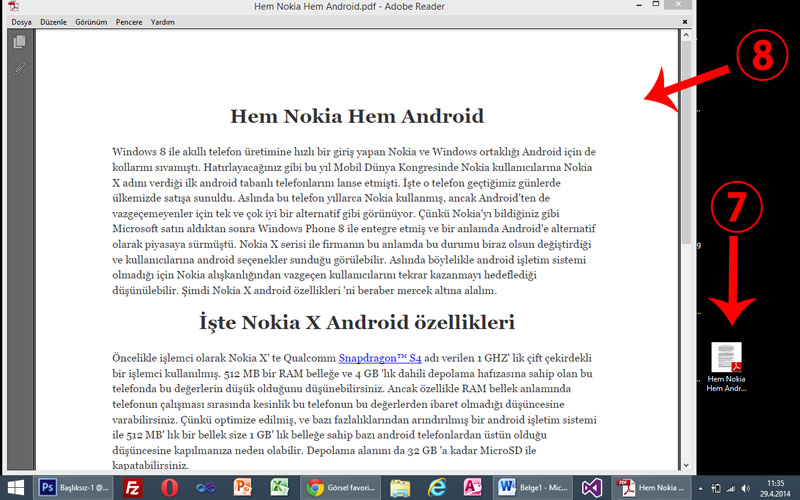Switch to Photoshop Başlıksız-1 taskbar window
Viewport: 800px width, 500px height.
[x=73, y=488]
